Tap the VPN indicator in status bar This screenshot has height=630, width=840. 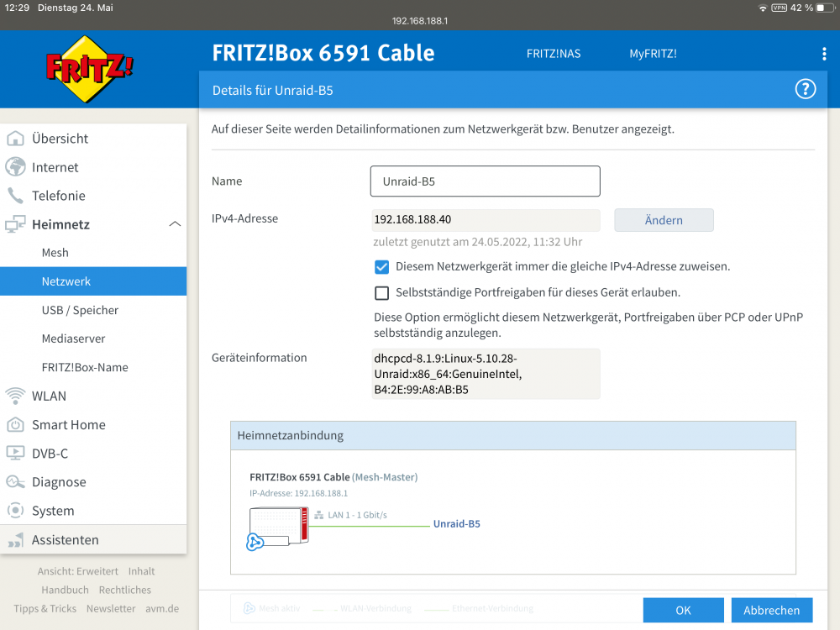779,8
